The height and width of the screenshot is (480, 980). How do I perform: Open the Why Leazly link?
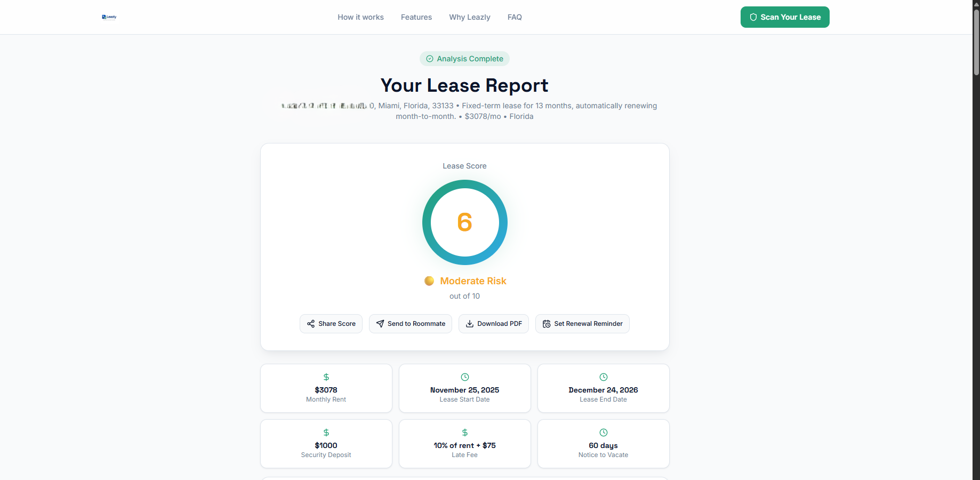point(470,17)
